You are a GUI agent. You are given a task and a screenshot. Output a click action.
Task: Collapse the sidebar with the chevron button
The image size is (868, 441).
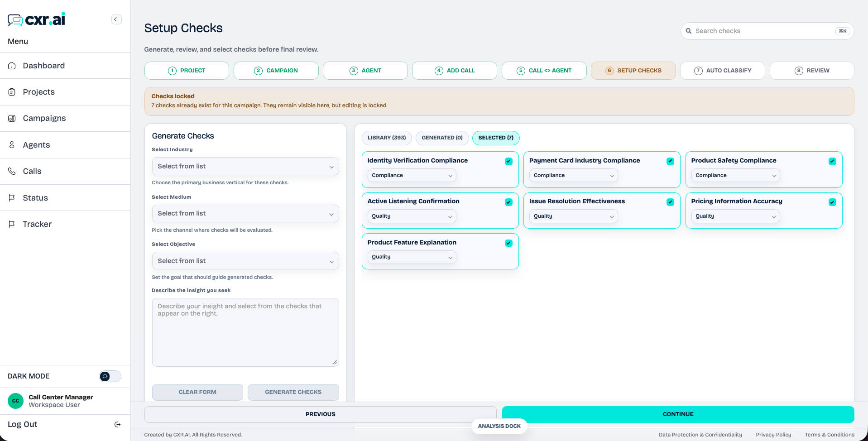point(116,19)
